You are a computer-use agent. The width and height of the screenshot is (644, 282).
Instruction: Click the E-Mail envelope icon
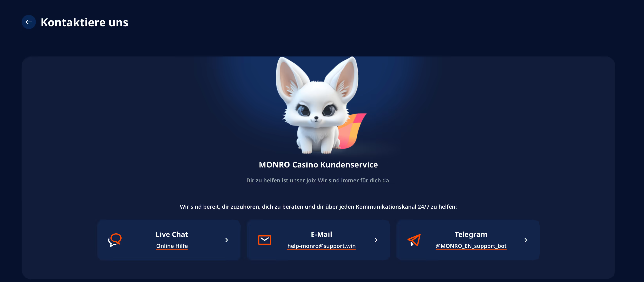pyautogui.click(x=264, y=240)
